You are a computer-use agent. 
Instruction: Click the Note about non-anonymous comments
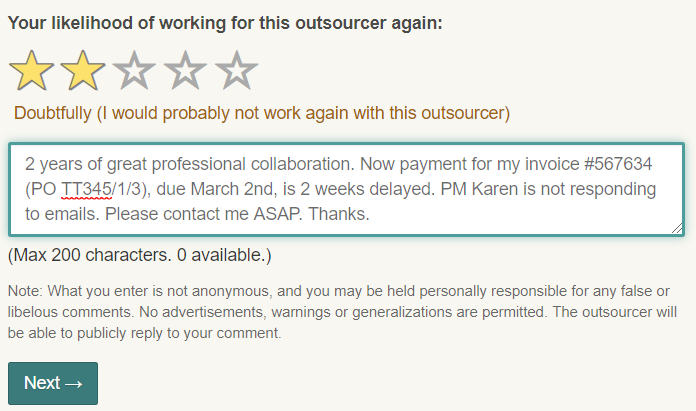coord(342,312)
